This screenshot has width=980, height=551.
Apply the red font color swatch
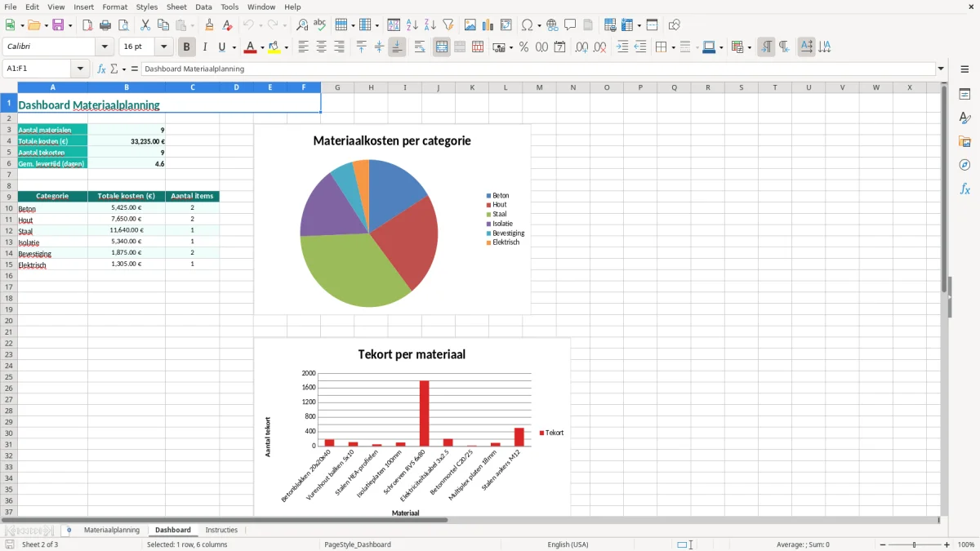pos(251,47)
